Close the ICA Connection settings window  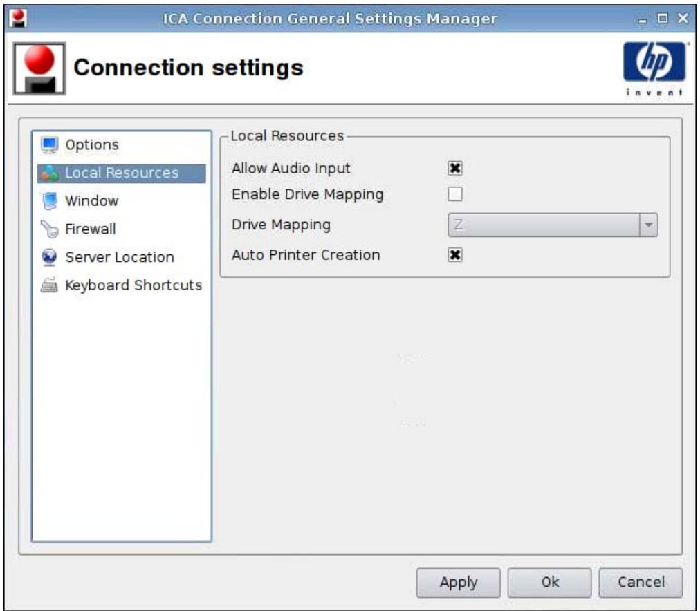[x=683, y=18]
